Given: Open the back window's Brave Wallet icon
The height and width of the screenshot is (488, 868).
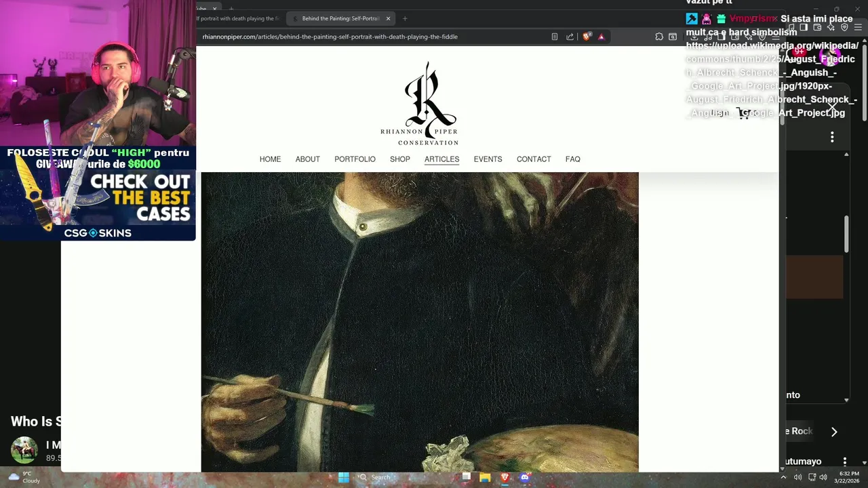Looking at the screenshot, I should point(817,27).
